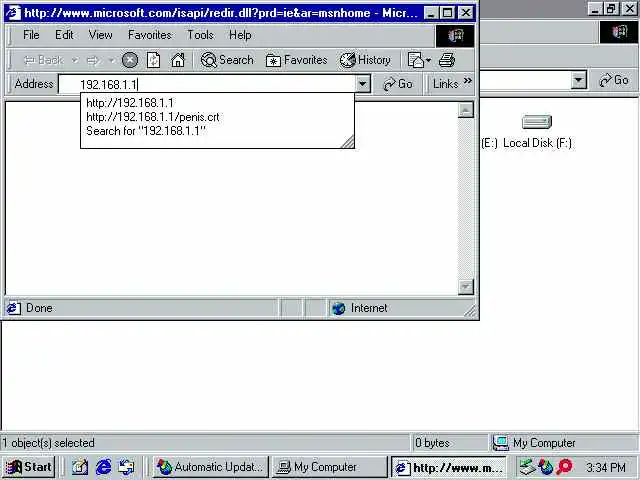Click the Go button in My Computer window
Screen dimensions: 640x480
pos(613,80)
